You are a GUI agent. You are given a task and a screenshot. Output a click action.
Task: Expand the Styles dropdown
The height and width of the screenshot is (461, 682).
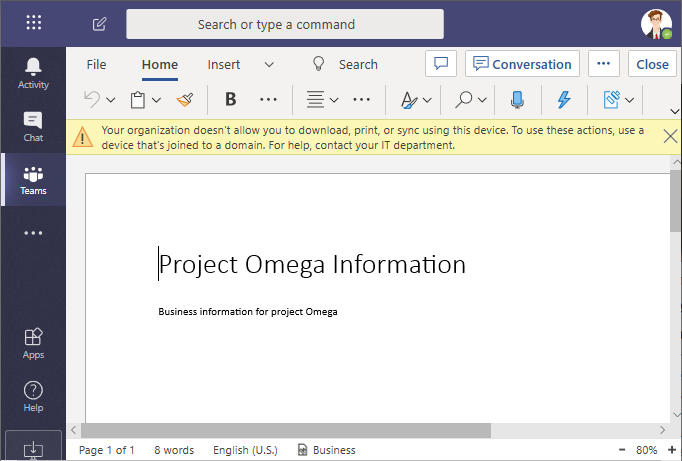tap(427, 100)
